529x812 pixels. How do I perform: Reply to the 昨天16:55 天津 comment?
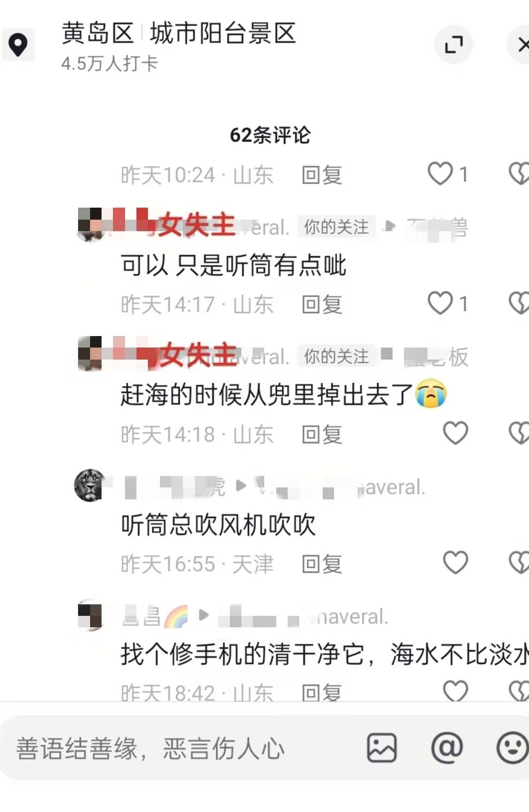click(x=322, y=564)
